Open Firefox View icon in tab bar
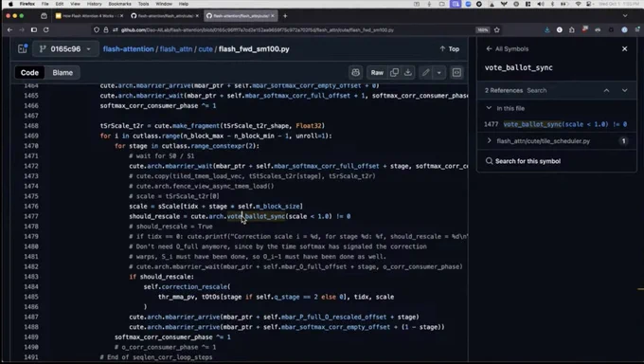This screenshot has height=364, width=644. pyautogui.click(x=44, y=15)
